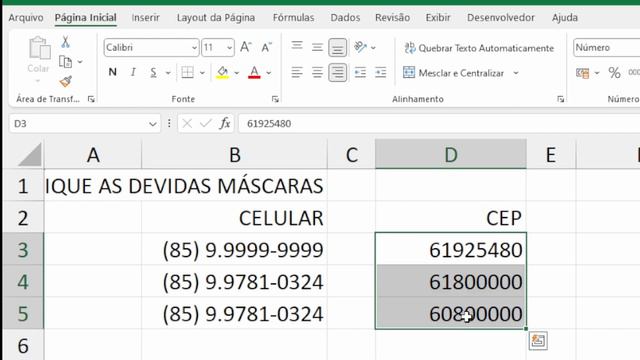This screenshot has height=360, width=640.
Task: Align text left
Action: pos(297,73)
